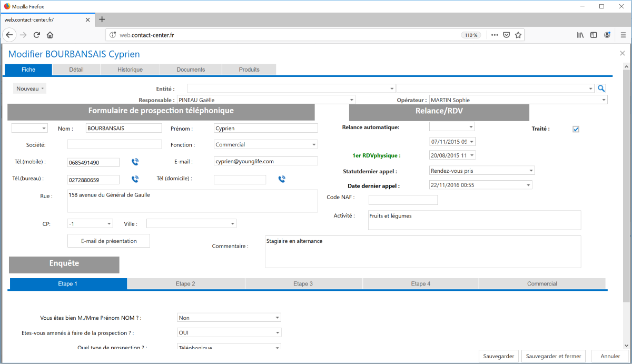632x364 pixels.
Task: Click the E-mail de présentation button
Action: pyautogui.click(x=109, y=241)
